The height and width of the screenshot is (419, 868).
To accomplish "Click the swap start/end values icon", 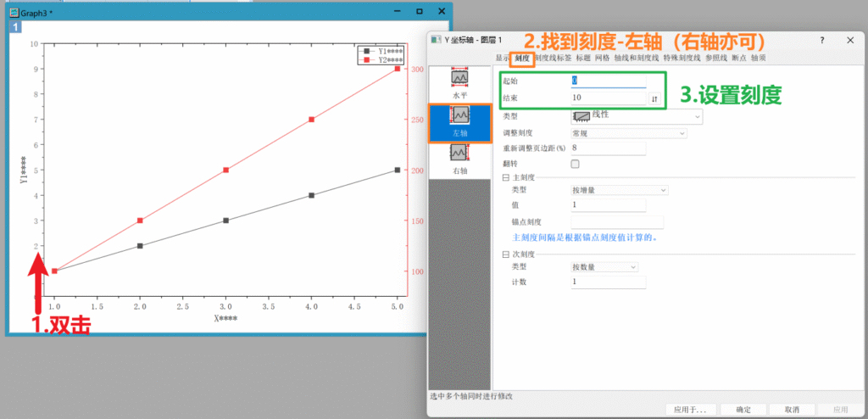I will [x=654, y=99].
